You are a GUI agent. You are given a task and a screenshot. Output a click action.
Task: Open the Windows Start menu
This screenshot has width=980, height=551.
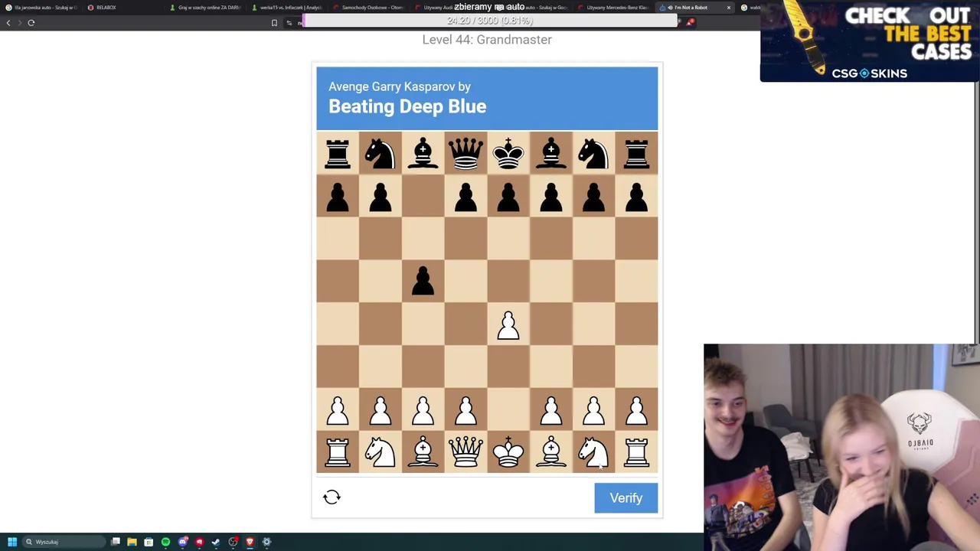point(11,542)
